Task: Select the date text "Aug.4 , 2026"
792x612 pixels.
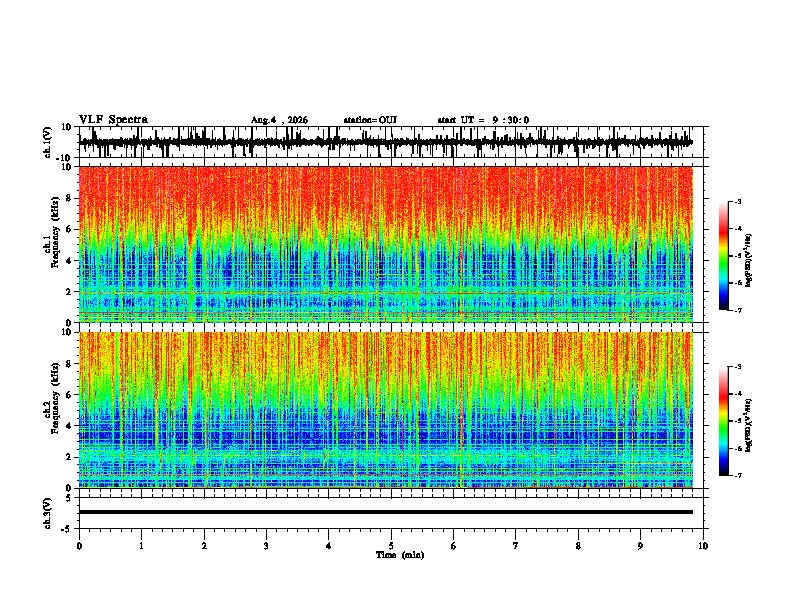Action: pos(279,120)
